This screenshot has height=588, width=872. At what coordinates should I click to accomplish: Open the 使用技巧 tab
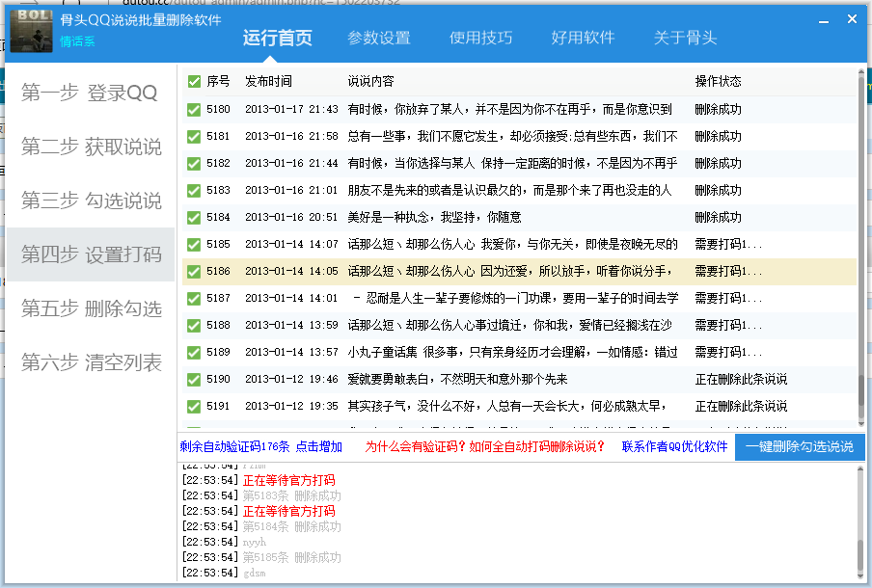(x=481, y=38)
